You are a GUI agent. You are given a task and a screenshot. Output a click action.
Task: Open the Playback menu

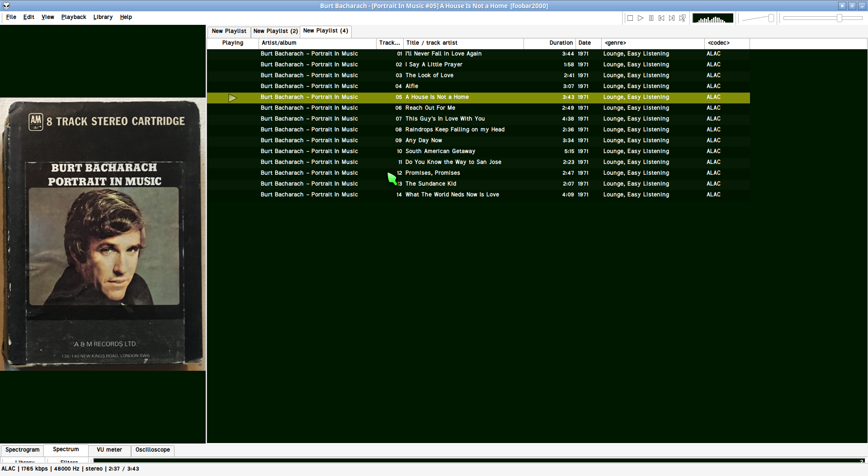[x=74, y=17]
